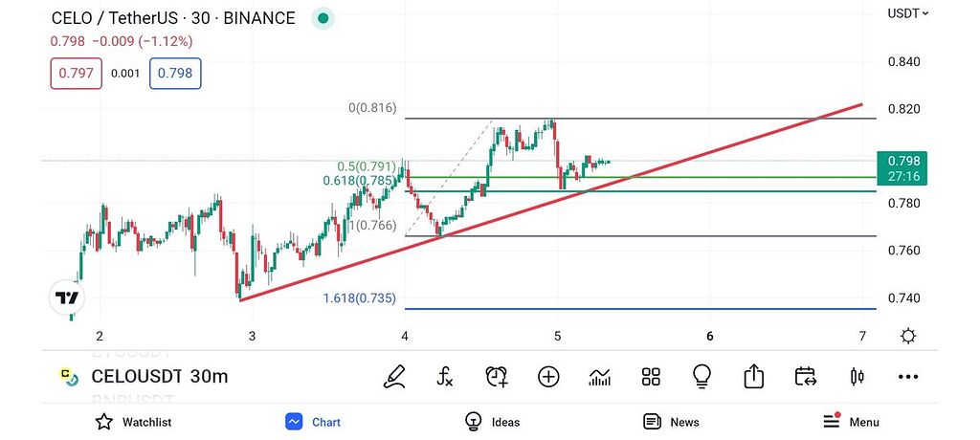Open the financials bar chart icon
Viewport: 980px width, 440px height.
coord(600,377)
